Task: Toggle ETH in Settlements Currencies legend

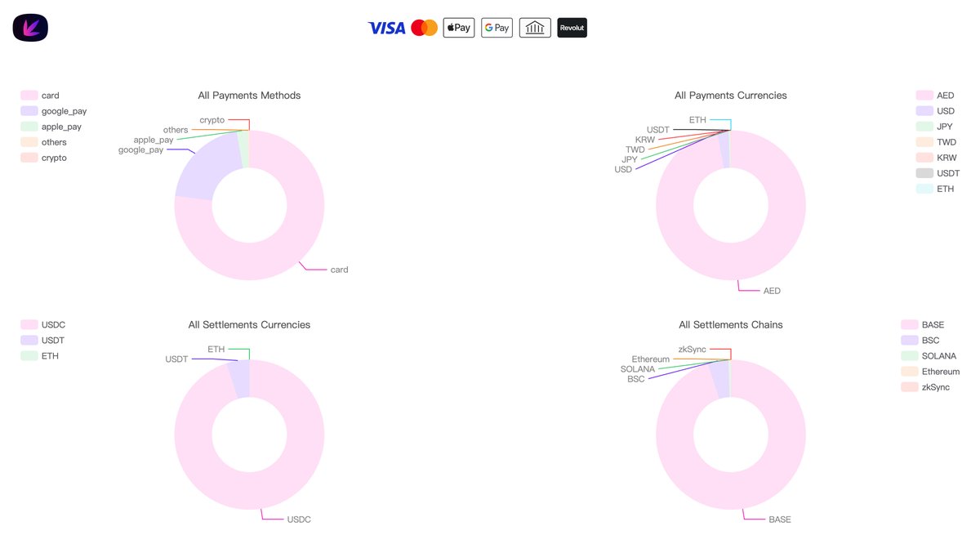Action: click(40, 356)
